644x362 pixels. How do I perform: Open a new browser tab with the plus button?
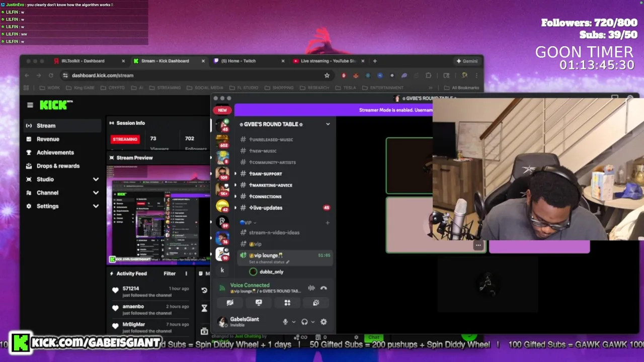[x=375, y=61]
